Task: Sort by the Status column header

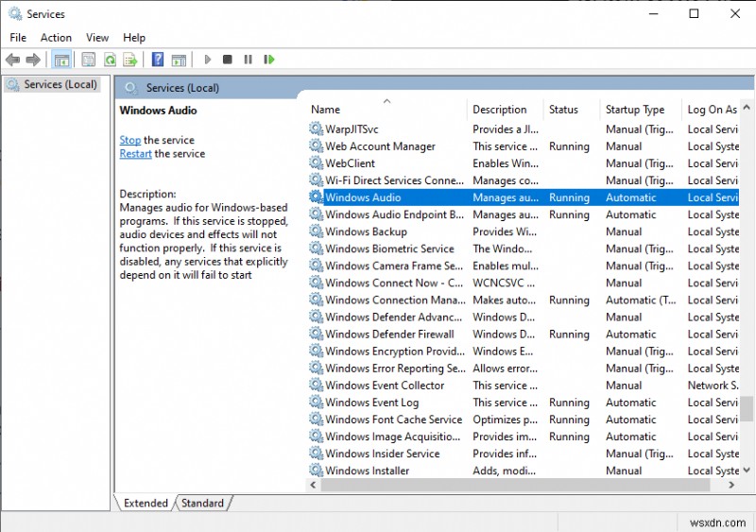Action: pyautogui.click(x=572, y=109)
